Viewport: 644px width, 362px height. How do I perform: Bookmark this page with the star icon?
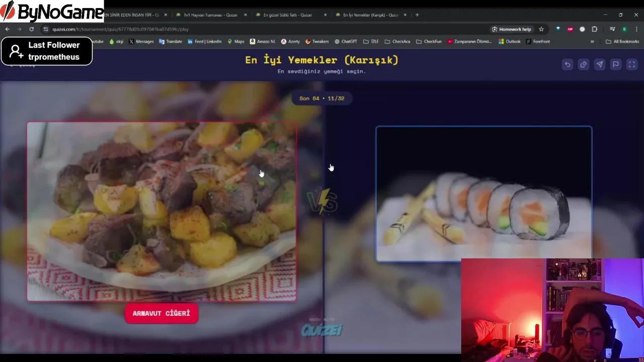click(x=541, y=29)
